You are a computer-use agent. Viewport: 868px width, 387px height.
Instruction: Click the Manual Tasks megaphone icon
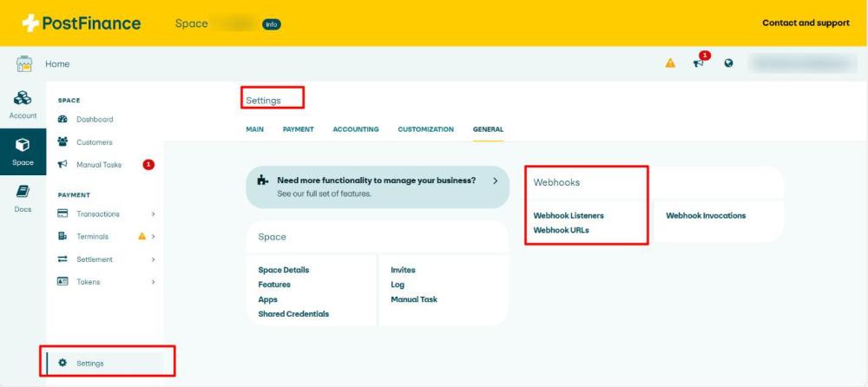click(x=62, y=165)
